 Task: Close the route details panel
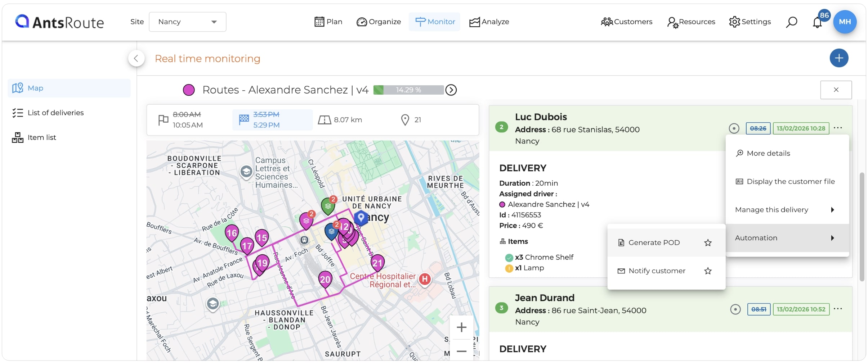(836, 90)
